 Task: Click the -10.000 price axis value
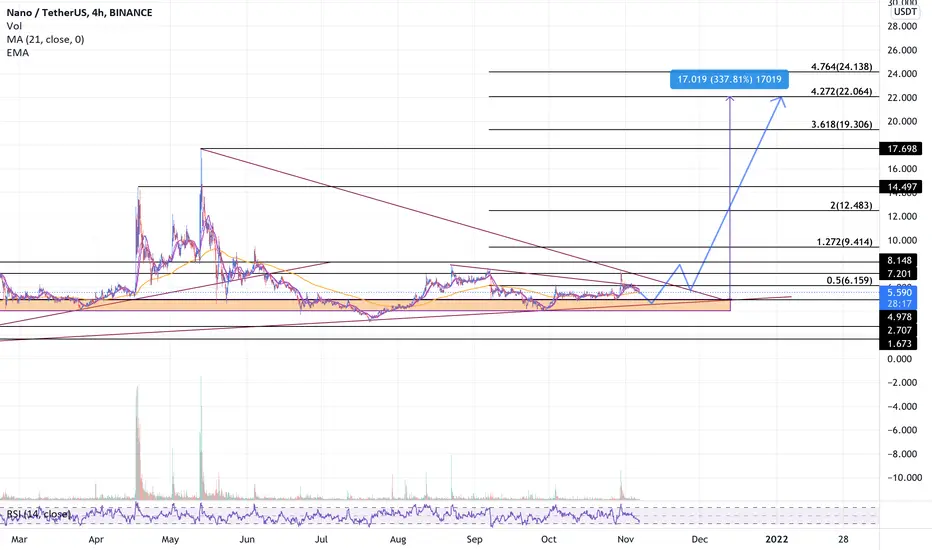[x=904, y=477]
